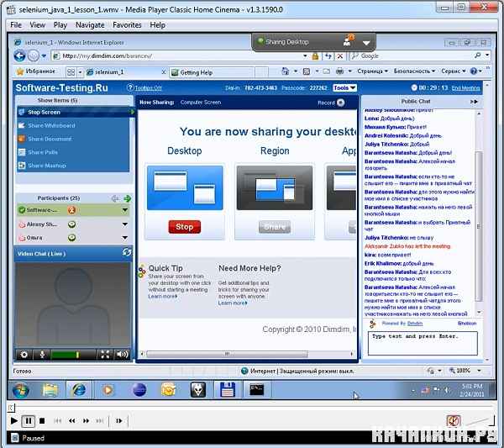This screenshot has width=504, height=448.
Task: Collapse the Public Chat panel arrows
Action: pos(474,102)
